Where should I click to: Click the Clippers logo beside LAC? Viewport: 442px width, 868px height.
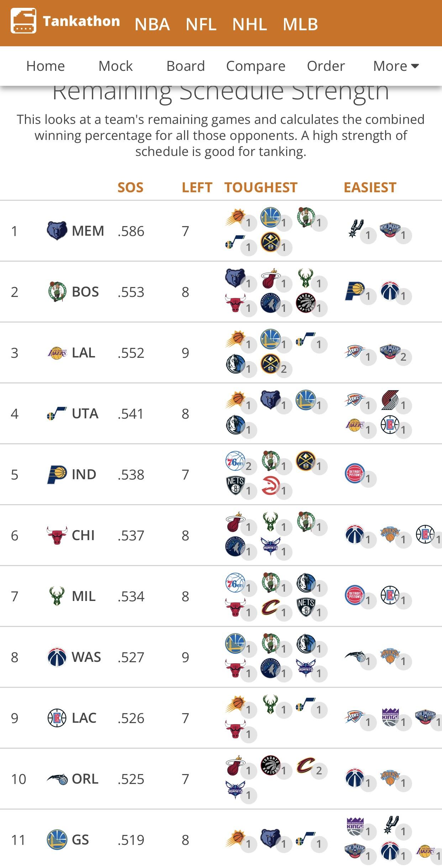pos(57,718)
